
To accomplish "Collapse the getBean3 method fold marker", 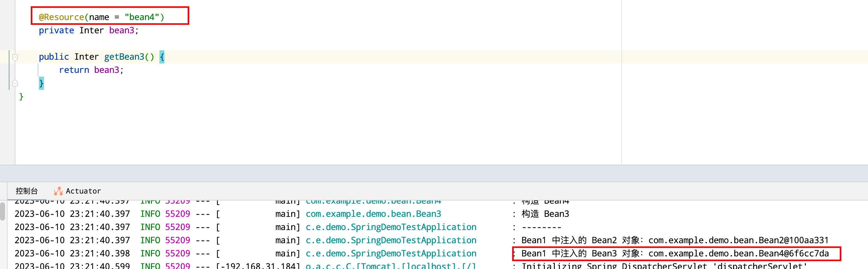I will coord(15,57).
